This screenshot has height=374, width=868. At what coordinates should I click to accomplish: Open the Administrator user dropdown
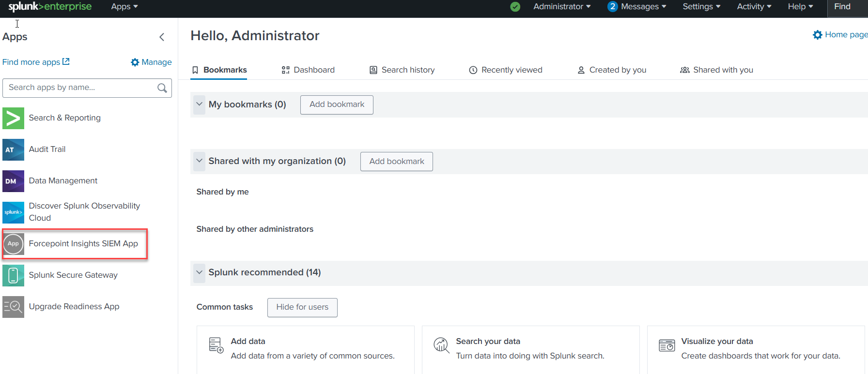pyautogui.click(x=561, y=7)
